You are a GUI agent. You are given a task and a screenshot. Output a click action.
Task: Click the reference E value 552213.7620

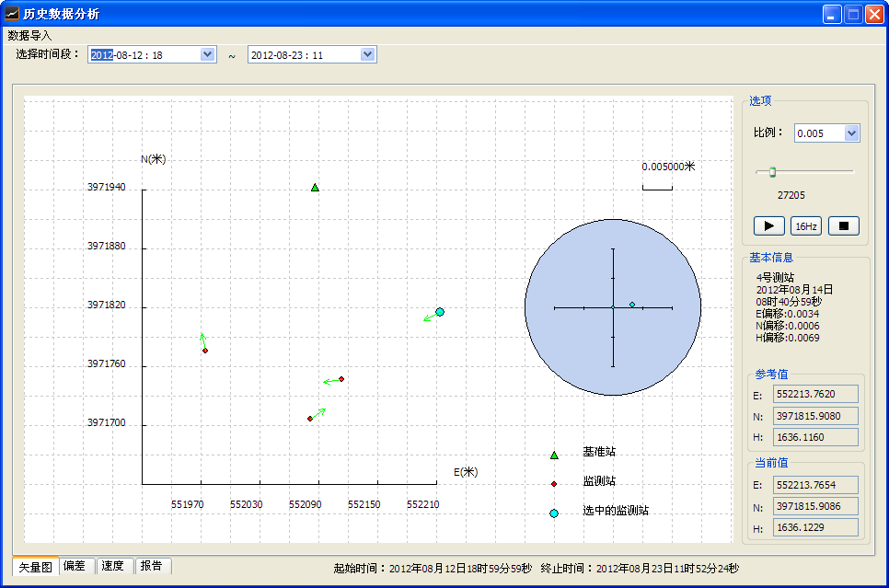point(815,394)
